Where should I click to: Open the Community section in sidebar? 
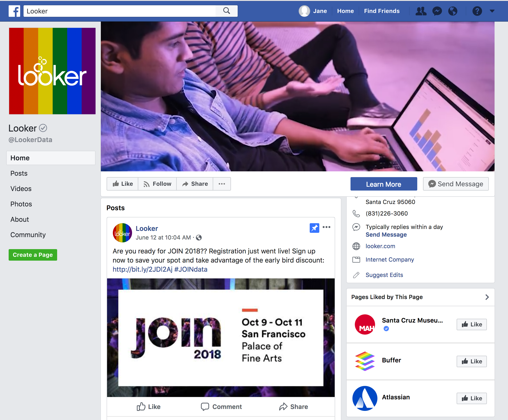28,235
